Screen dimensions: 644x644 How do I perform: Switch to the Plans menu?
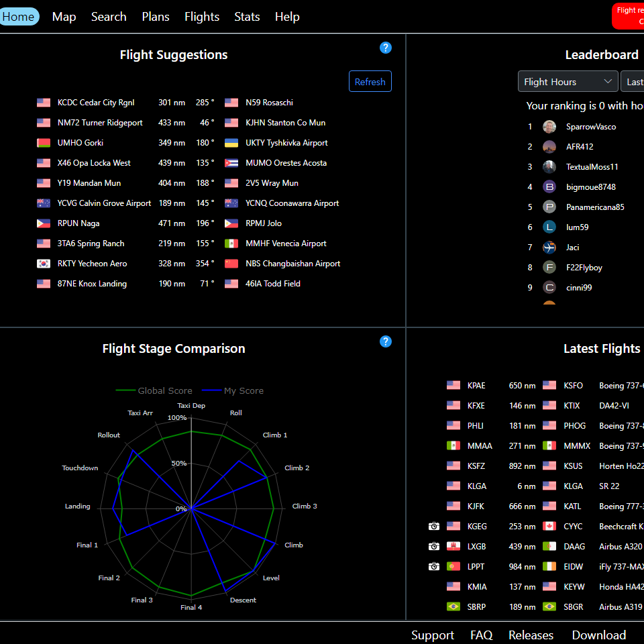(156, 17)
